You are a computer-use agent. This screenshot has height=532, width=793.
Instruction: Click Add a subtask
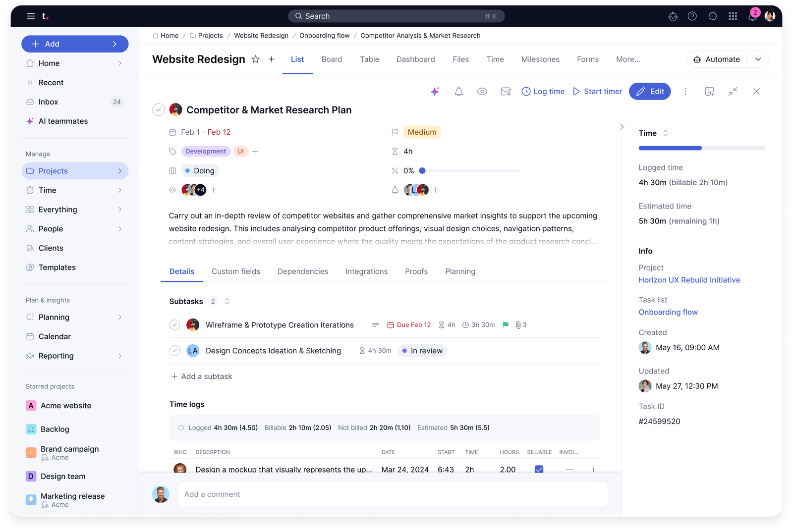[202, 376]
